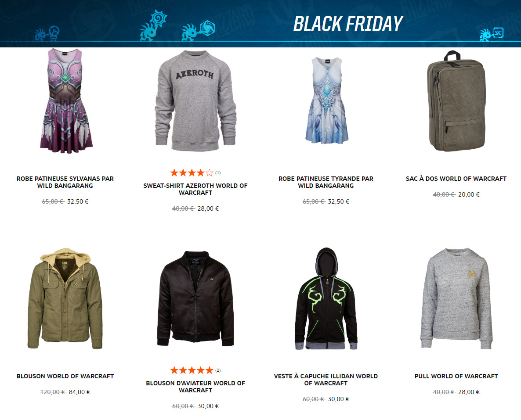
Task: Click Sweat-shirt Azeroth World of Warcraft link
Action: (x=195, y=189)
